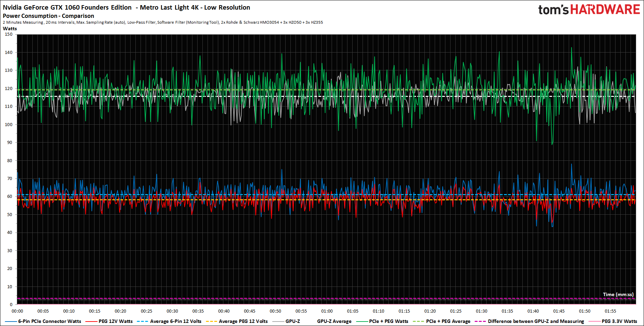Screen dimensions: 644x326
Task: Click the 00:10 time label
Action: click(x=69, y=311)
